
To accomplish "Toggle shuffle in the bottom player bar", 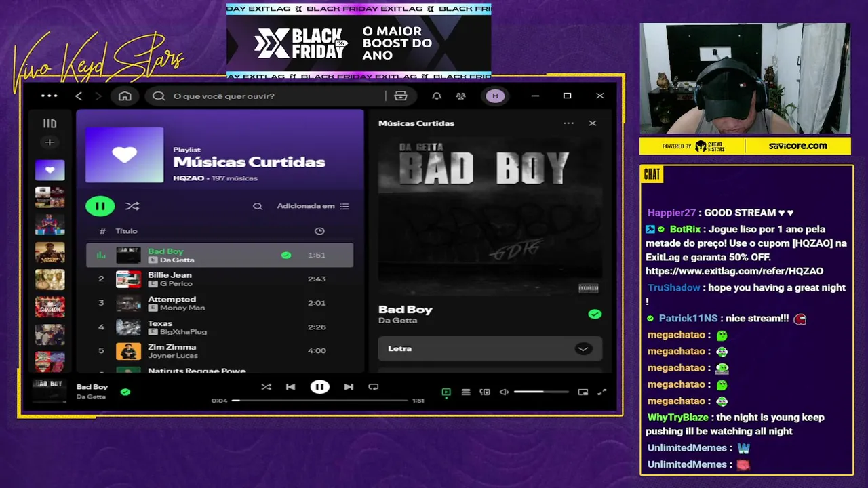I will pyautogui.click(x=267, y=387).
